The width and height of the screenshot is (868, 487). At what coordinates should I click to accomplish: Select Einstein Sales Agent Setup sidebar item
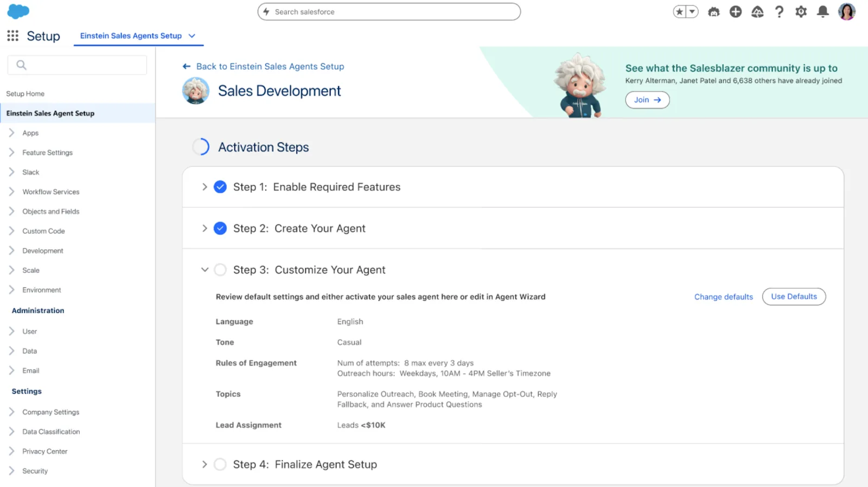(x=78, y=113)
